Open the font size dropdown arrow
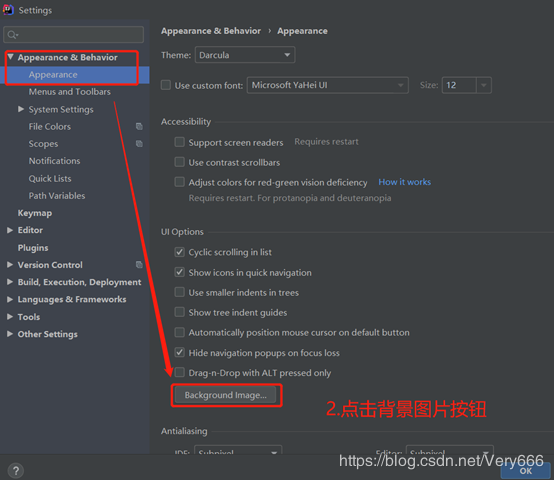554x480 pixels. [x=484, y=85]
